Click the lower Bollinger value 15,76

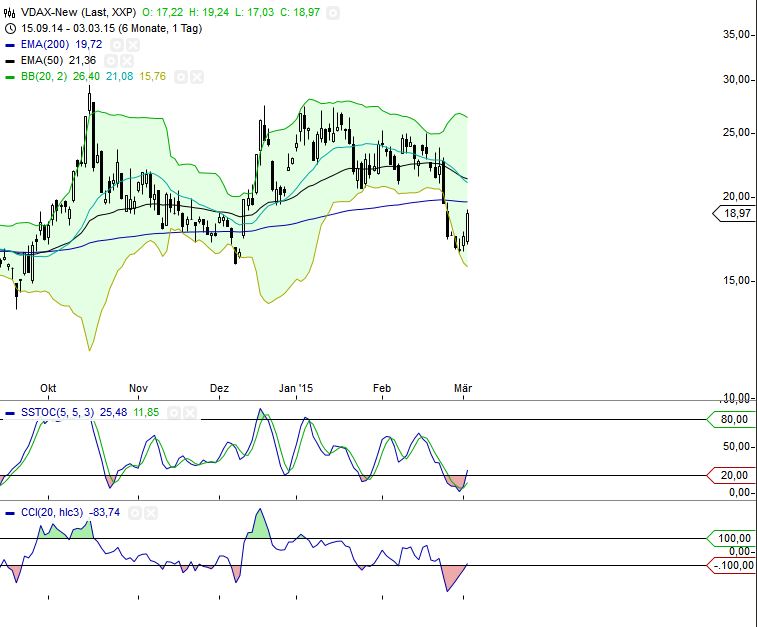[x=153, y=76]
